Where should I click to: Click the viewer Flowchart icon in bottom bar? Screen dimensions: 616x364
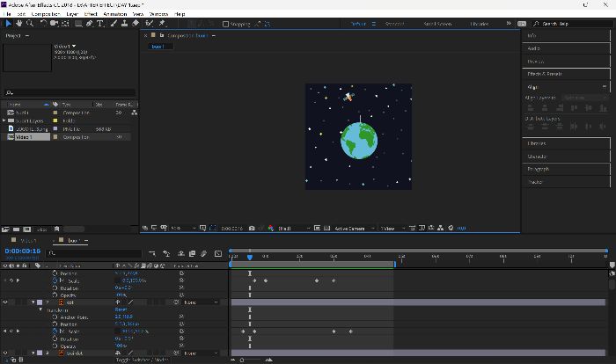[x=440, y=228]
